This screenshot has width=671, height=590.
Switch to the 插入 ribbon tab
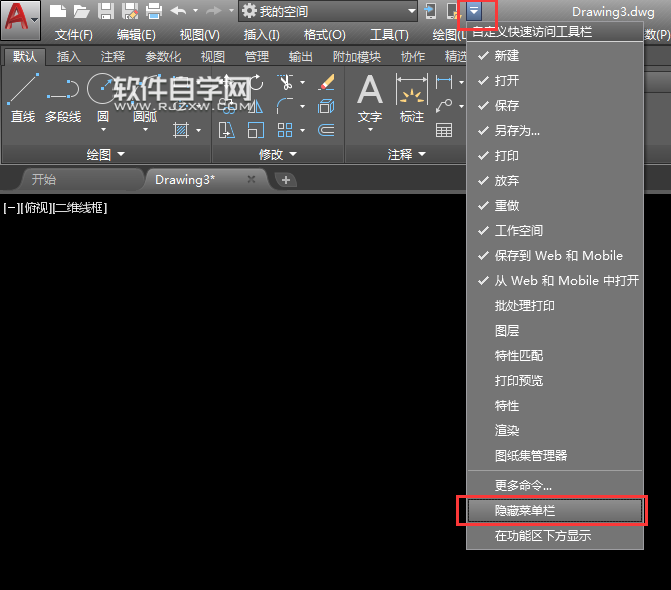pyautogui.click(x=68, y=56)
